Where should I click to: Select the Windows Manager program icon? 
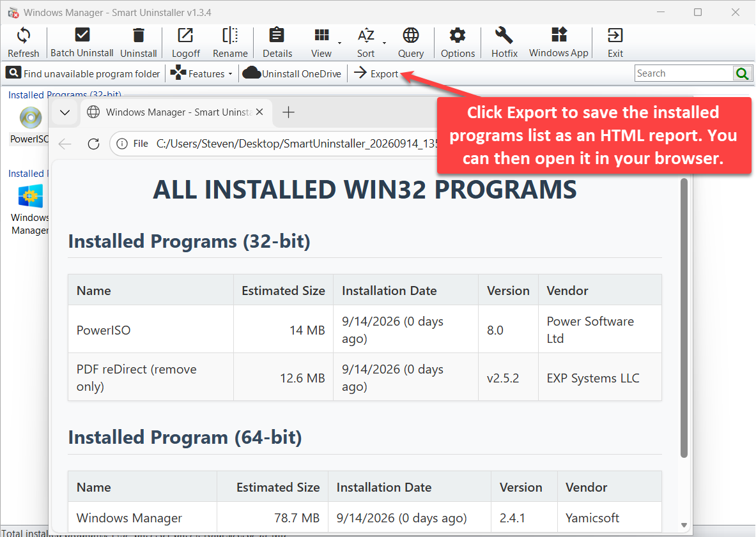[31, 197]
